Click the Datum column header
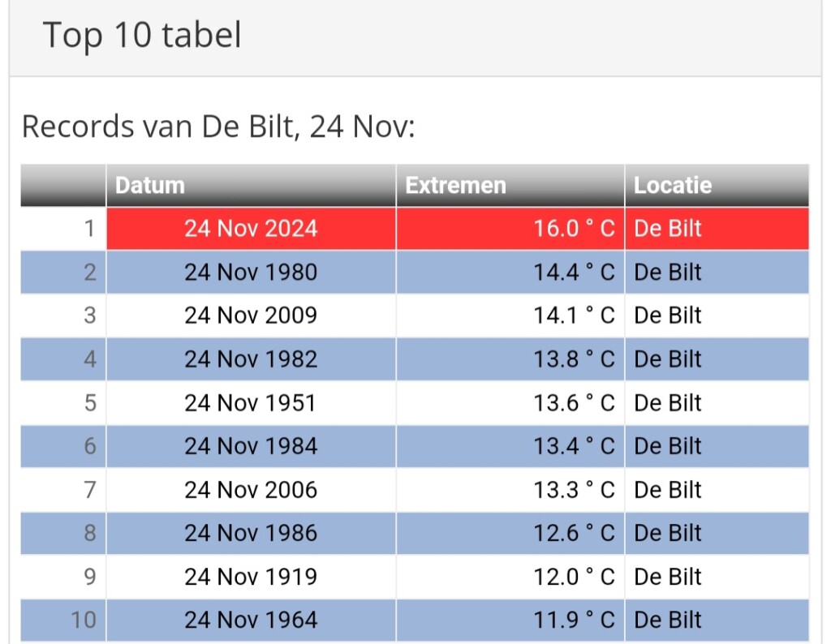 [x=150, y=185]
